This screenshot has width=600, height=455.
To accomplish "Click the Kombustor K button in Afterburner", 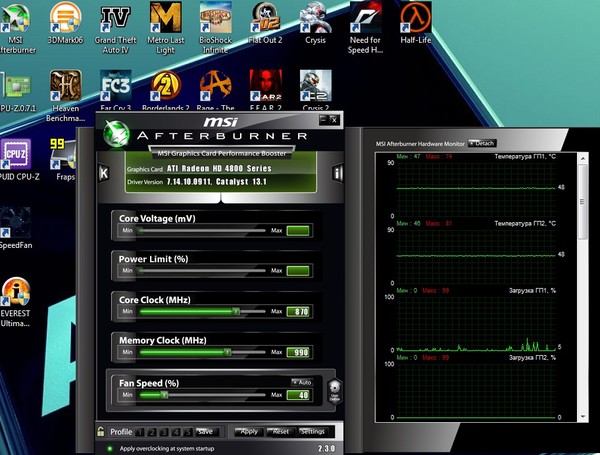I will coord(104,173).
